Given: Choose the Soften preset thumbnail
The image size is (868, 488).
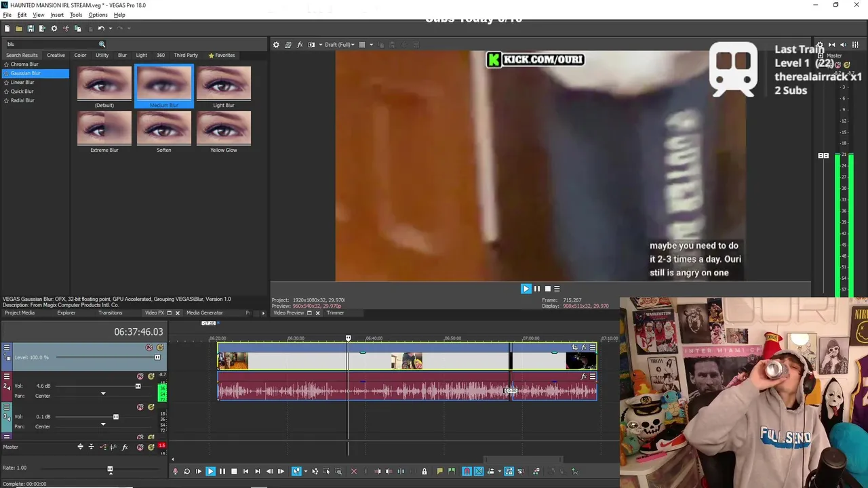Looking at the screenshot, I should (164, 128).
